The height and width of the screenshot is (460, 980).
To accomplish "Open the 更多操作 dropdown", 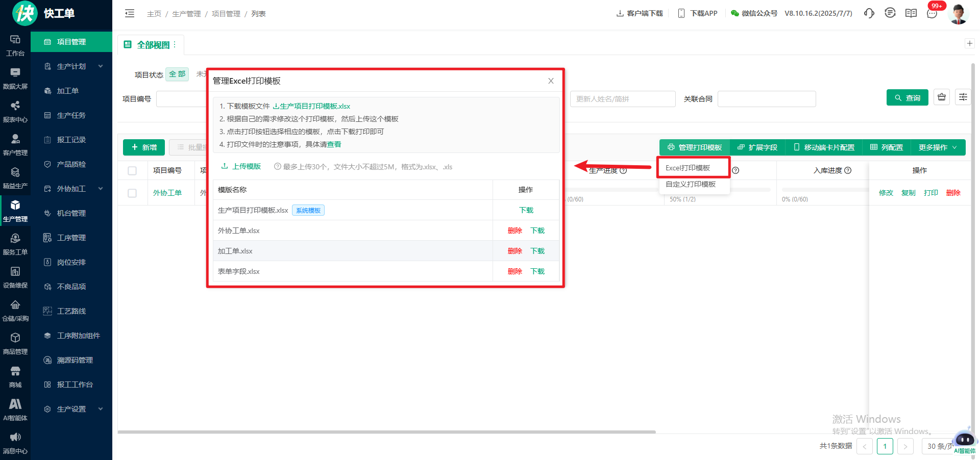I will 938,147.
